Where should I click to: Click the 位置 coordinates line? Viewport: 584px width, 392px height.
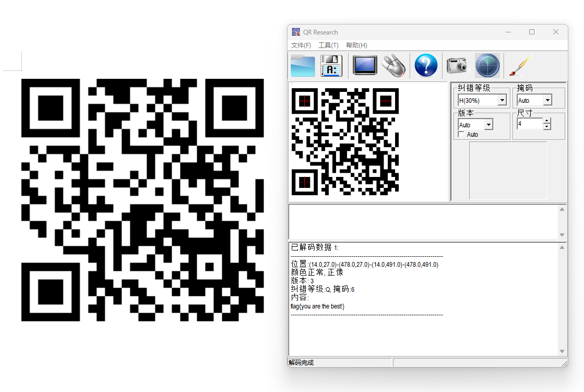pyautogui.click(x=365, y=264)
